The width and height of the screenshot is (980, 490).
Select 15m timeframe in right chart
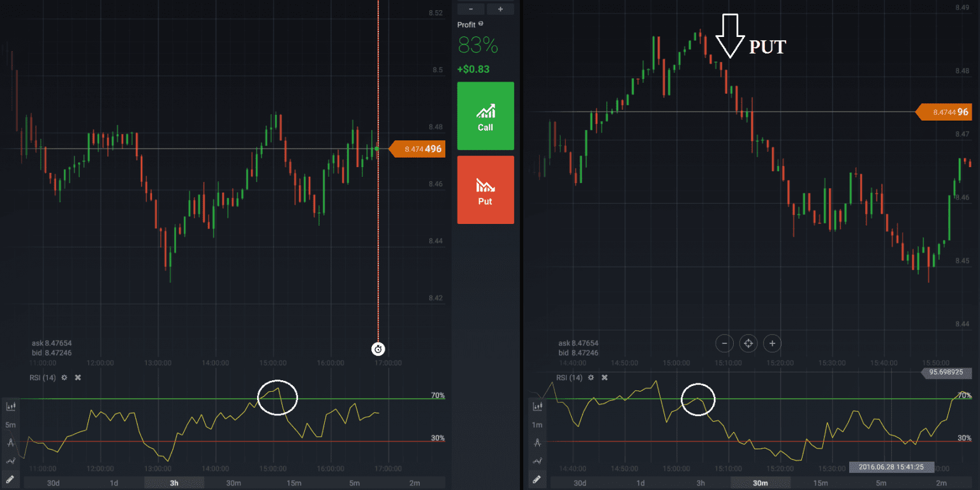pyautogui.click(x=820, y=483)
